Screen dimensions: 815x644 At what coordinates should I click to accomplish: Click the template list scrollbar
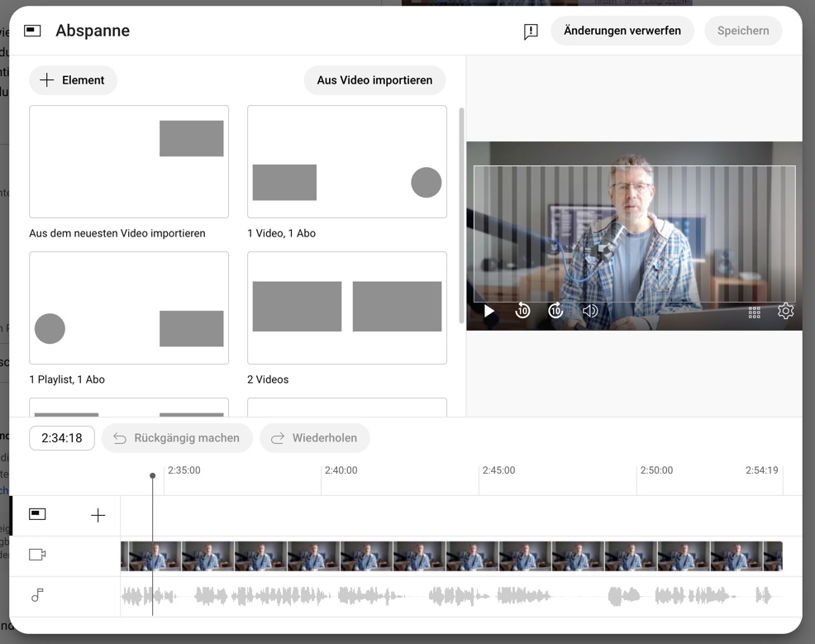click(460, 215)
